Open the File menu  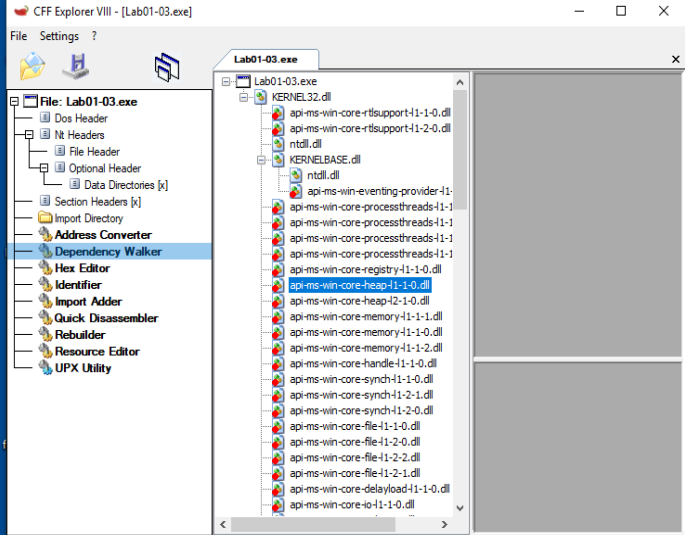click(19, 36)
